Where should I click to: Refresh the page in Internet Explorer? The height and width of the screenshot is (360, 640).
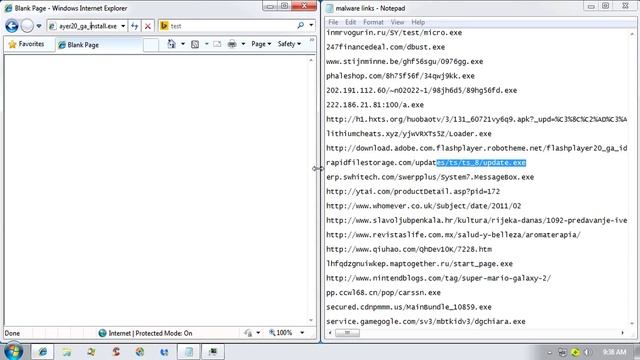(134, 26)
